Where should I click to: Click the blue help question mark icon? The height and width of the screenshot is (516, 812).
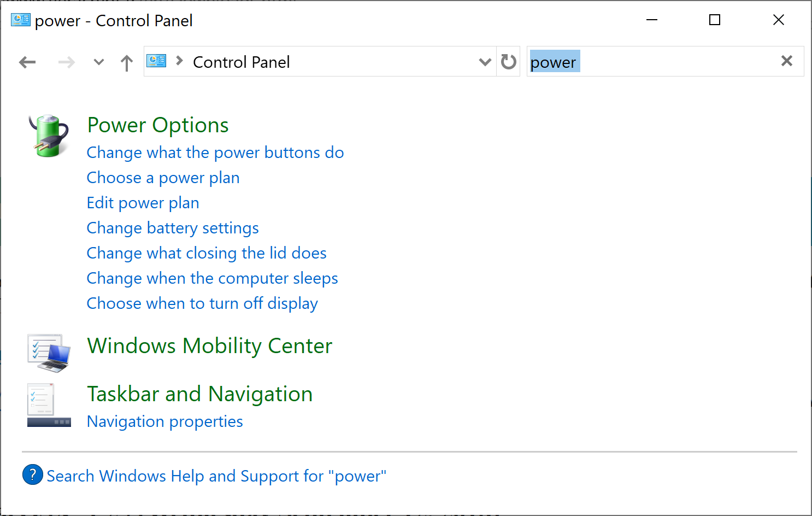point(33,474)
